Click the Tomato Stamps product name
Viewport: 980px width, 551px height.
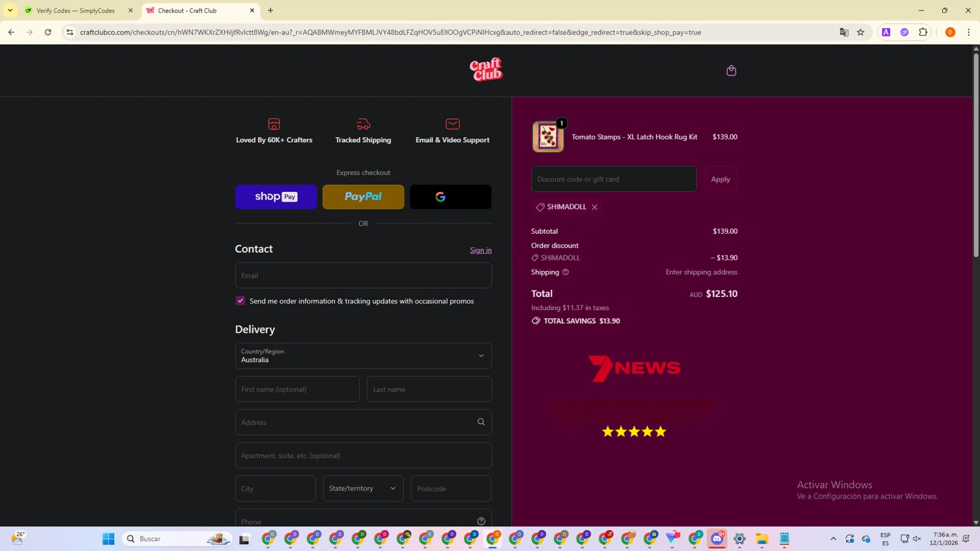(634, 137)
